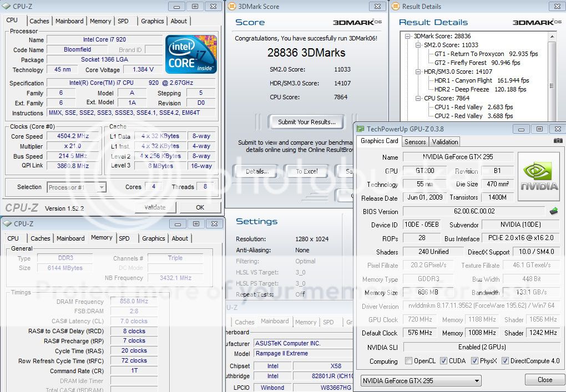Viewport: 566px width, 392px height.
Task: Click the NVIDIA SLI value Enabled (2 GPUs)
Action: click(x=482, y=347)
